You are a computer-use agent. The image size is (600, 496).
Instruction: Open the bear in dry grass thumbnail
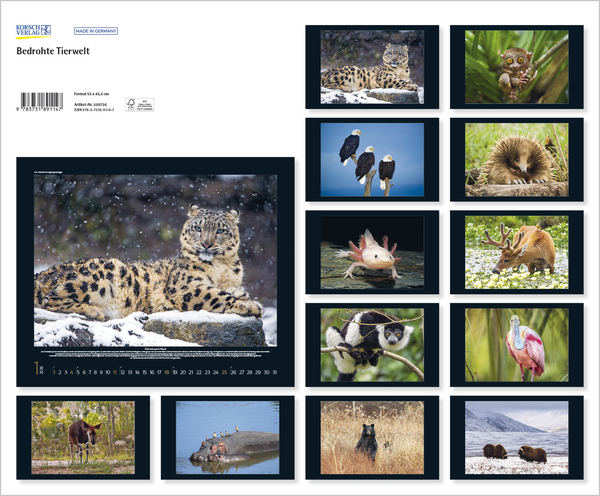tap(371, 437)
